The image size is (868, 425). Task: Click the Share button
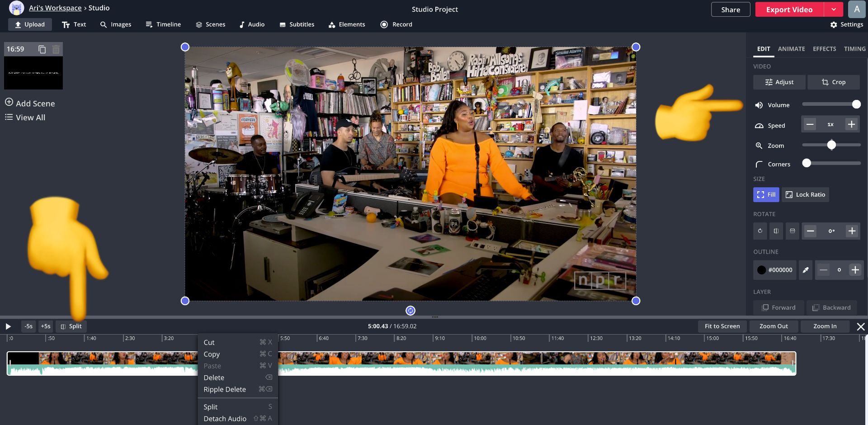730,9
